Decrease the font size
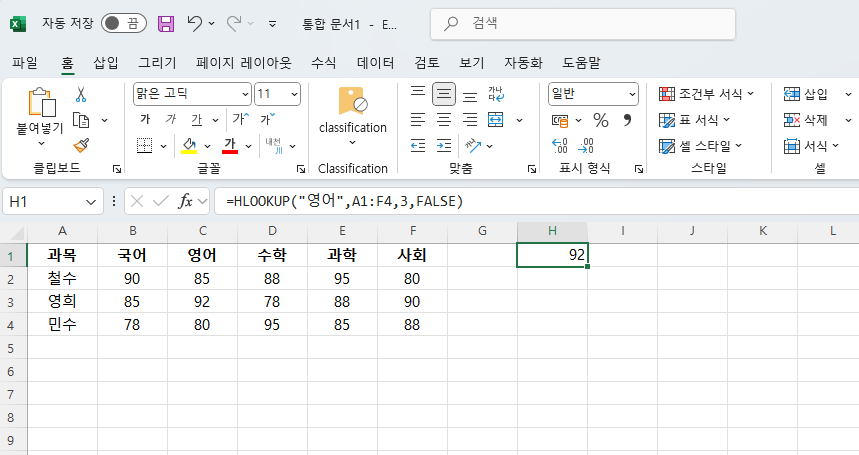The height and width of the screenshot is (455, 859). click(268, 119)
